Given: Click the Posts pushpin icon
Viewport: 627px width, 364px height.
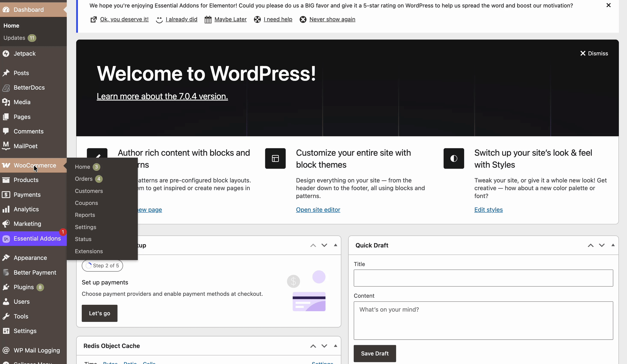Looking at the screenshot, I should [6, 73].
